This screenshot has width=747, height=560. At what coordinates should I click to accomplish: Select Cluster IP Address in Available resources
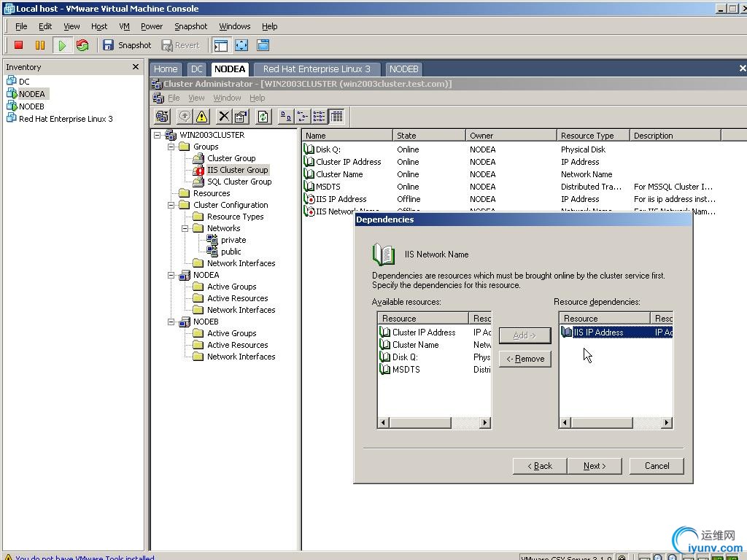coord(423,332)
